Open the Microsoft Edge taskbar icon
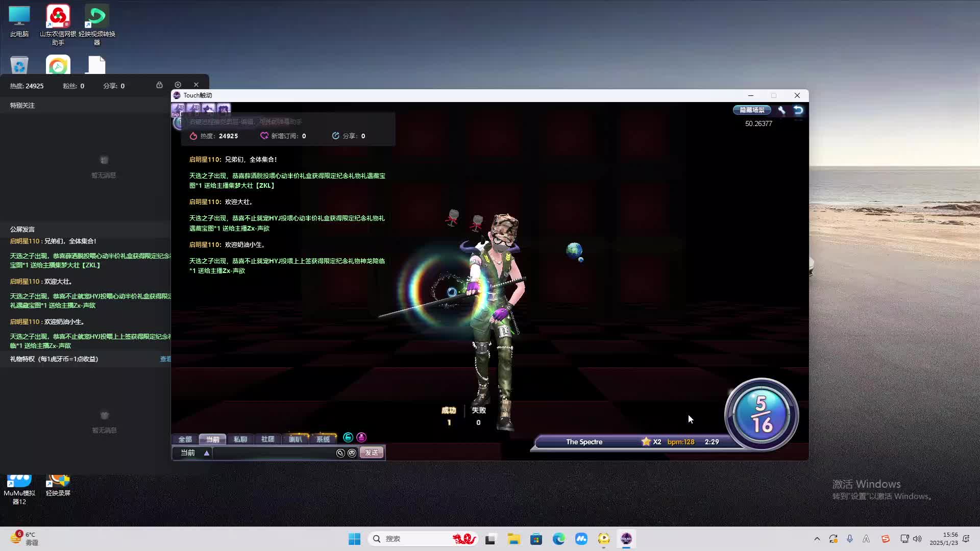Image resolution: width=980 pixels, height=551 pixels. [x=559, y=539]
